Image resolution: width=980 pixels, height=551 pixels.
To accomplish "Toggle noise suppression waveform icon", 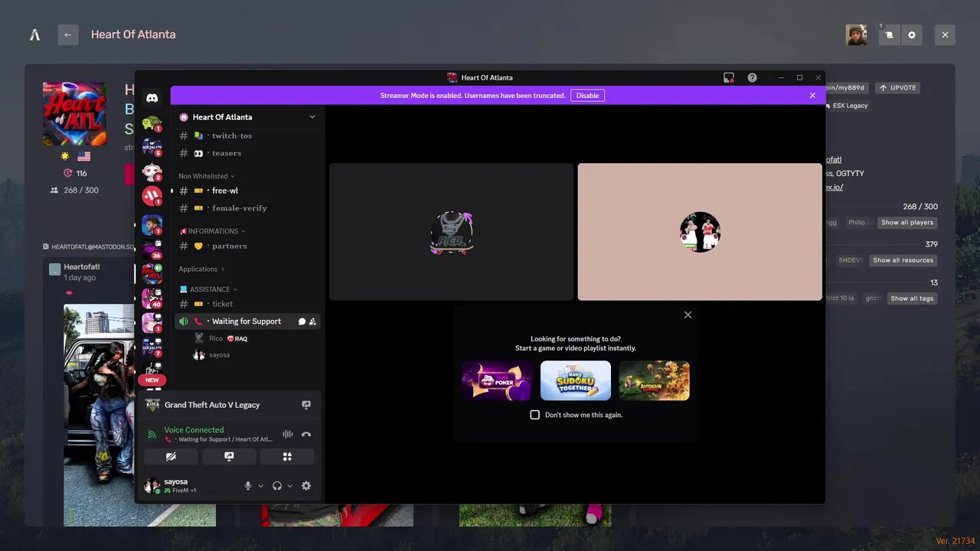I will click(x=288, y=434).
